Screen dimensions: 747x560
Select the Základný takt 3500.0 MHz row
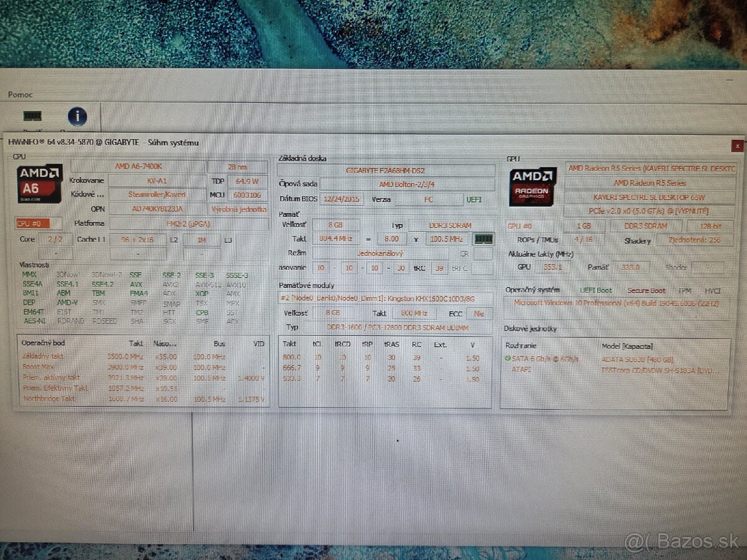[x=143, y=357]
